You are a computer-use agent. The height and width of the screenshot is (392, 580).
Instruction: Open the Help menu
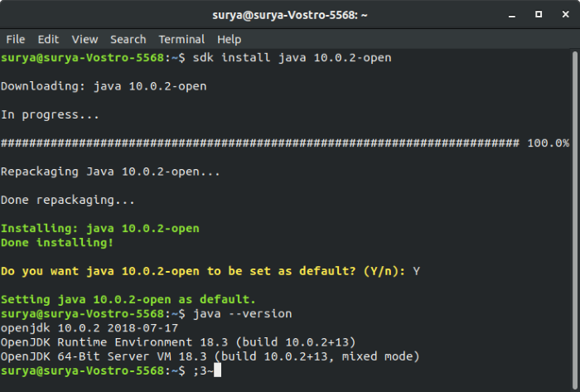pyautogui.click(x=229, y=39)
